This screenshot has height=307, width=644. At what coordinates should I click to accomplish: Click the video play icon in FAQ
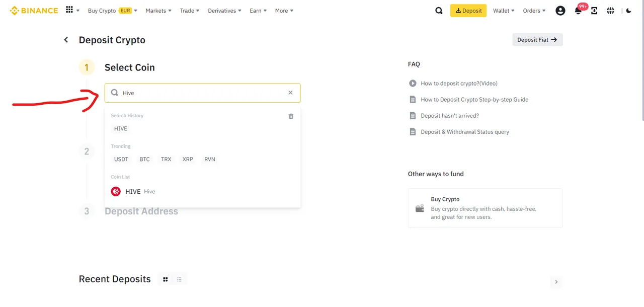413,84
